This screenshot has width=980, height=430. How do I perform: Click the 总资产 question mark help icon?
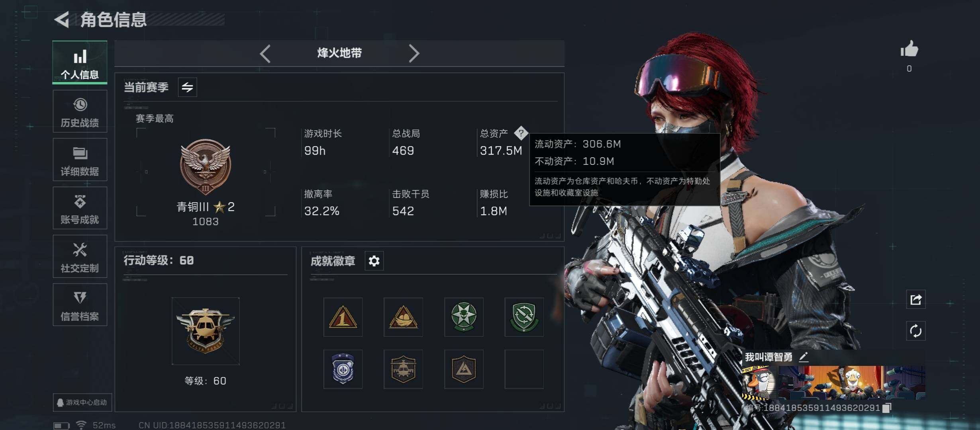click(x=521, y=133)
